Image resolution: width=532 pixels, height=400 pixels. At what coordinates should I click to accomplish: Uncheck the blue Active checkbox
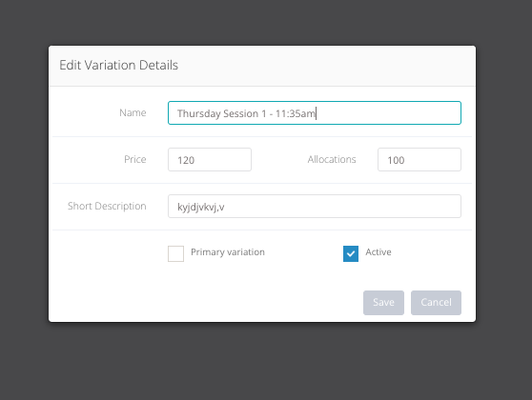[351, 253]
